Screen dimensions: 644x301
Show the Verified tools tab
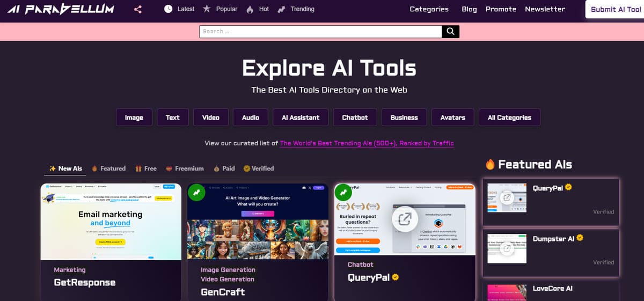click(x=259, y=168)
